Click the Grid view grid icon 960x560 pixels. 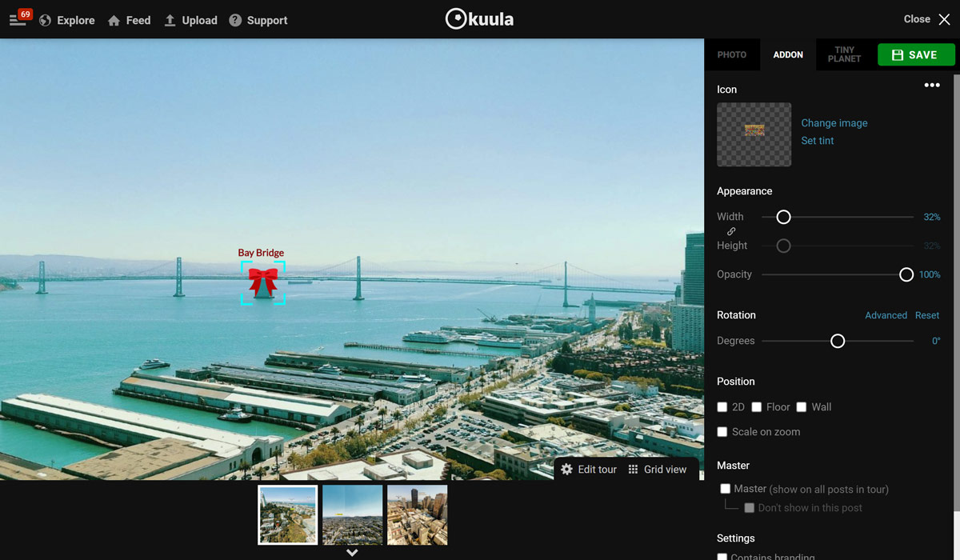tap(633, 470)
